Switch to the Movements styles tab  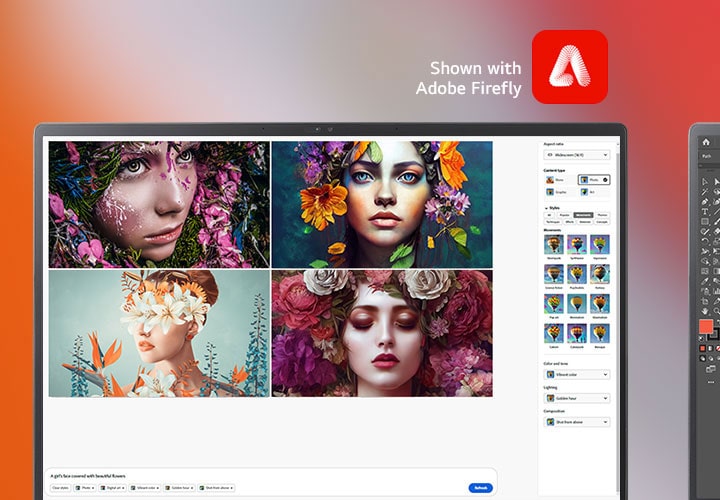(583, 215)
